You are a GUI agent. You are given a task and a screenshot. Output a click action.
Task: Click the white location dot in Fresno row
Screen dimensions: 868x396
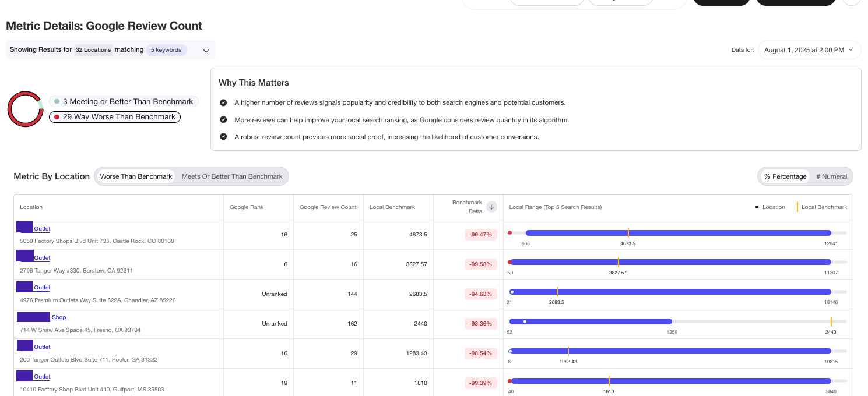[525, 321]
